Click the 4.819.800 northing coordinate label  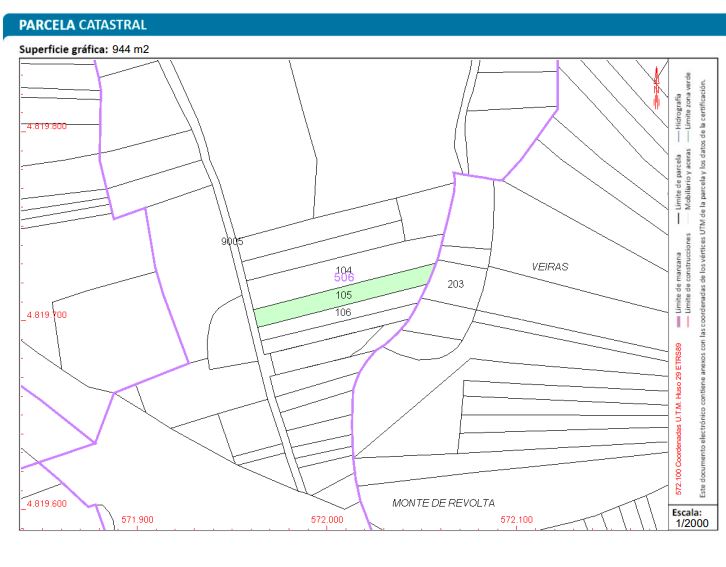point(46,126)
